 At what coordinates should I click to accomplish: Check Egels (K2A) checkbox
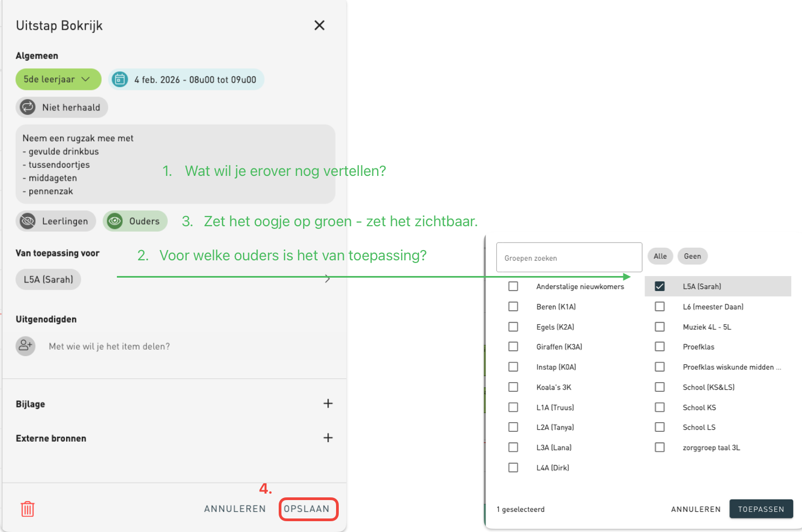pyautogui.click(x=514, y=327)
